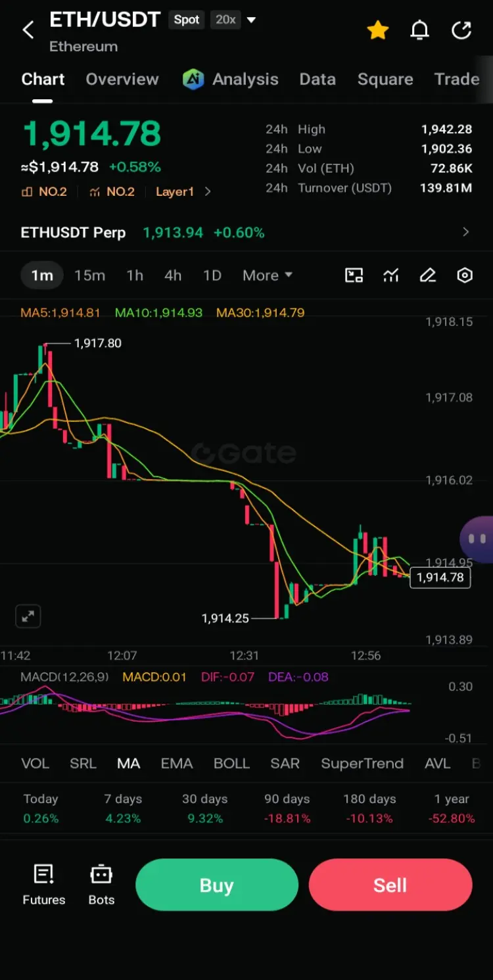Tap the 1 year -52.80% performance
The image size is (493, 980).
point(452,808)
